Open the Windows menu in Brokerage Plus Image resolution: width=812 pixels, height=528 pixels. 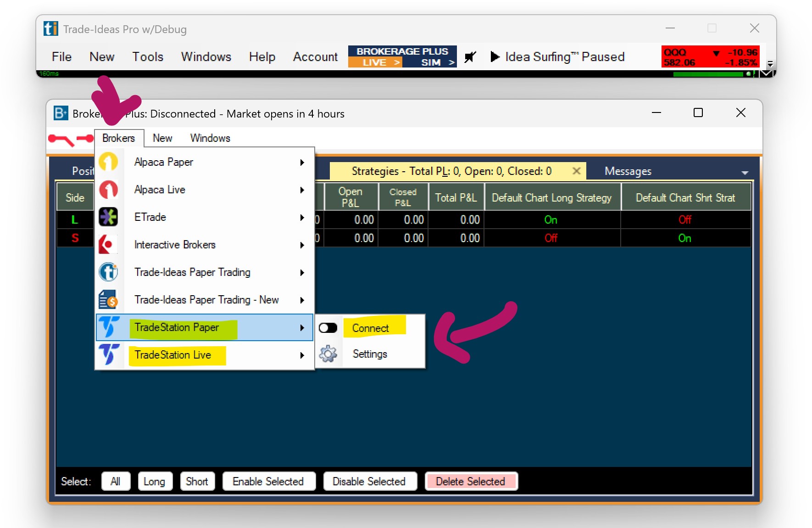tap(210, 138)
